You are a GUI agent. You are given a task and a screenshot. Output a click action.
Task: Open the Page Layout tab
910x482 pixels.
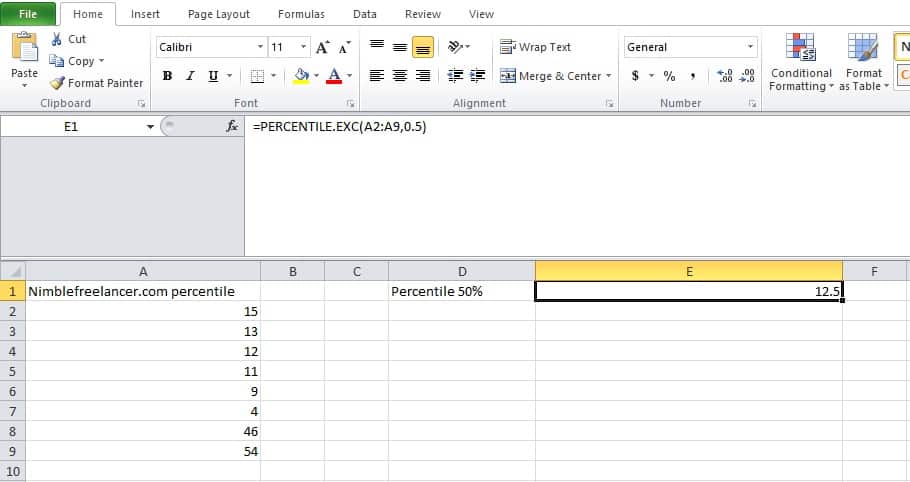[x=218, y=14]
